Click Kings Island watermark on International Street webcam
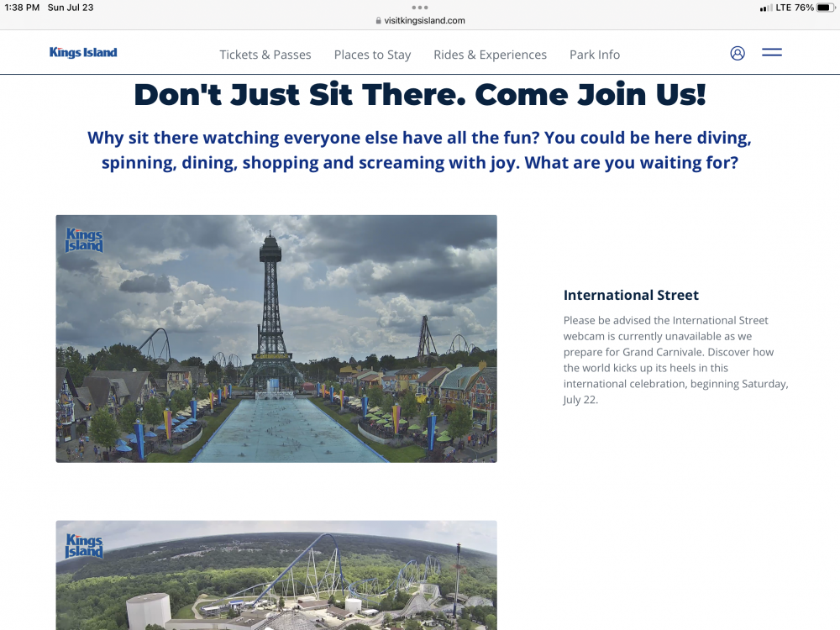This screenshot has height=630, width=840. [x=84, y=240]
